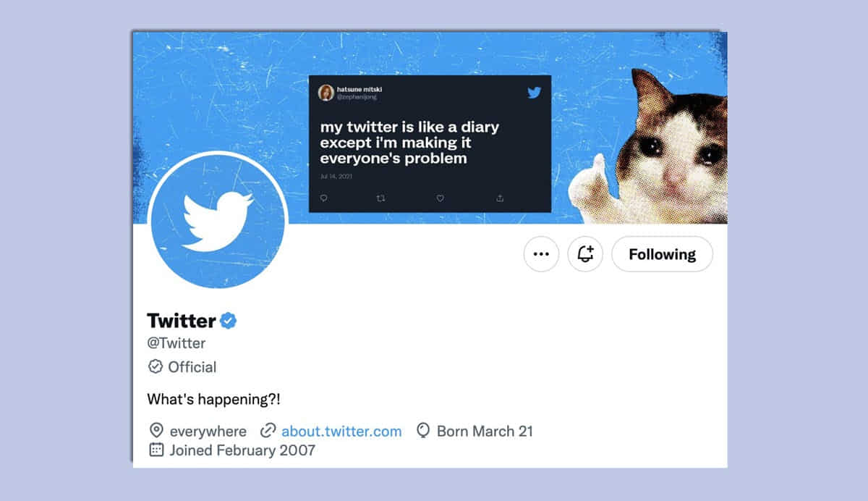Click the Official label badge icon

[x=156, y=367]
